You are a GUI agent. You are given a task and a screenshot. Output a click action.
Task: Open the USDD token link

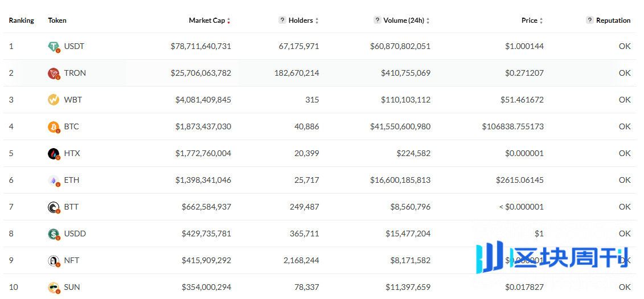pyautogui.click(x=75, y=234)
